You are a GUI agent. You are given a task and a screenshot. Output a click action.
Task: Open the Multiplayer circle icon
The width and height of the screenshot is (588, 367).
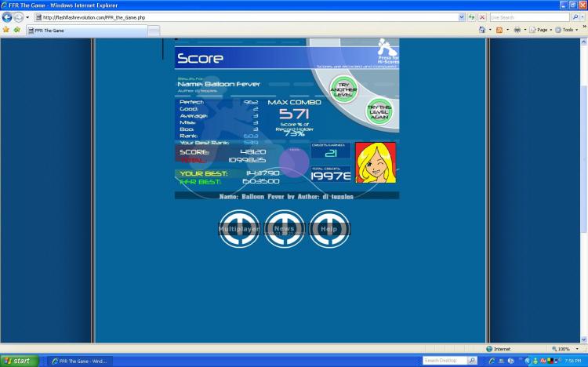click(x=238, y=228)
